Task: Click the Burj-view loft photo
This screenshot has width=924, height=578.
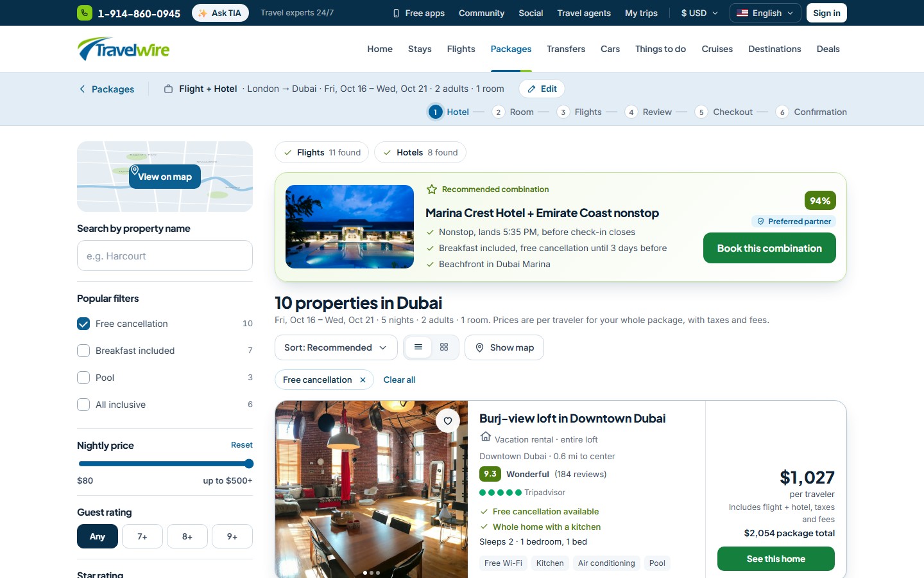Action: tap(372, 489)
